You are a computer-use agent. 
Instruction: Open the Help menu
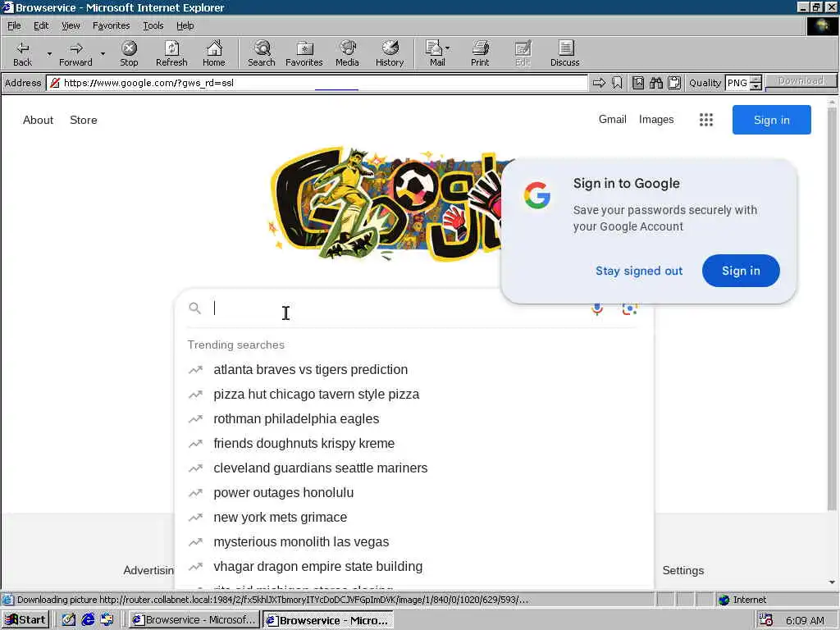click(185, 25)
